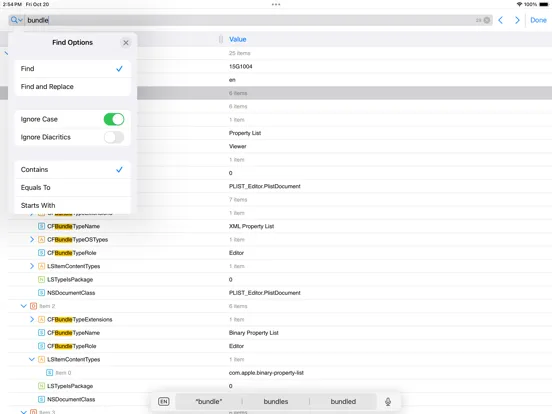The image size is (552, 414).
Task: Grab the column divider handle beside Value
Action: click(x=221, y=39)
